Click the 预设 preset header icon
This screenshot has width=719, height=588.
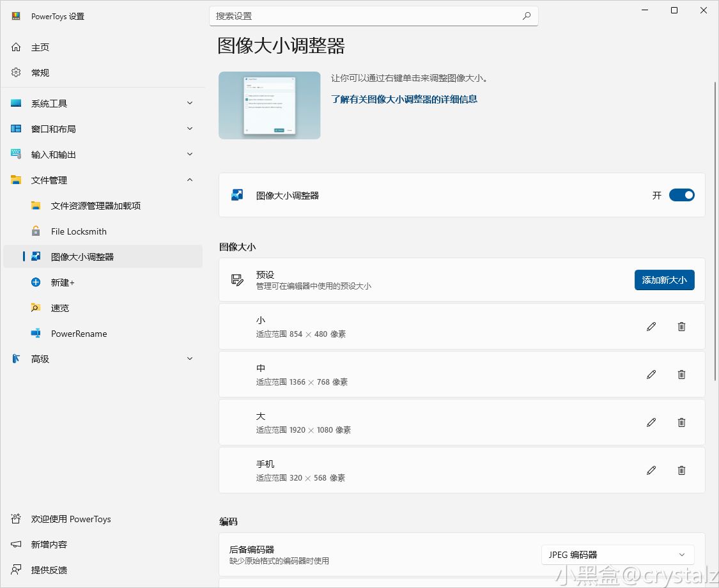click(237, 280)
